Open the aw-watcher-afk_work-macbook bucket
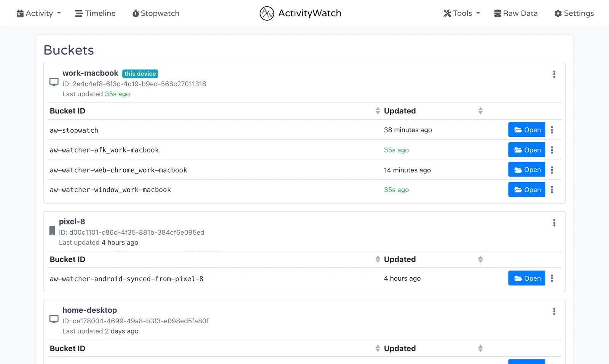Viewport: 609px width, 364px height. (526, 150)
